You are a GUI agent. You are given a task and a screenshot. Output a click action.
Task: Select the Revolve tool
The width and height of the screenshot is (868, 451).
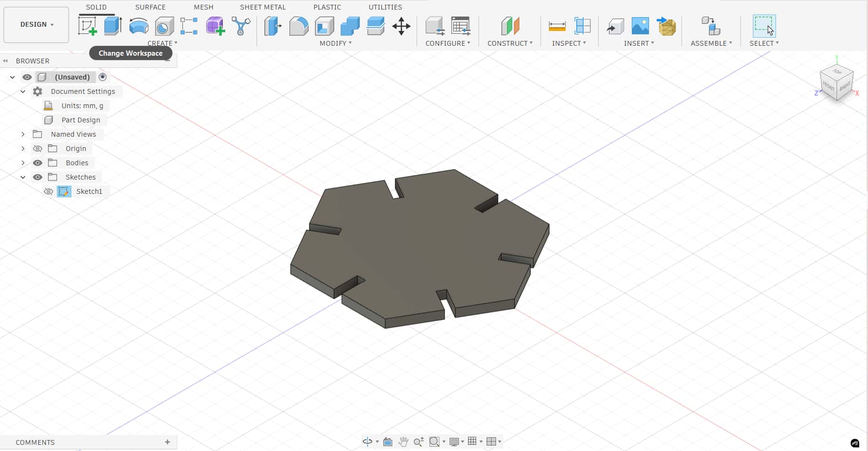[x=139, y=26]
